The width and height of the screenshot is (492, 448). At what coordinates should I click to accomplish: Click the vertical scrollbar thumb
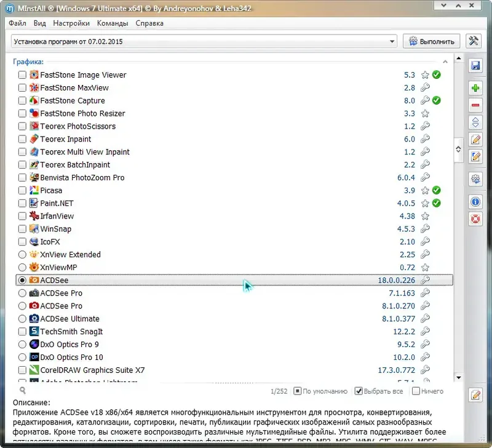tap(459, 150)
